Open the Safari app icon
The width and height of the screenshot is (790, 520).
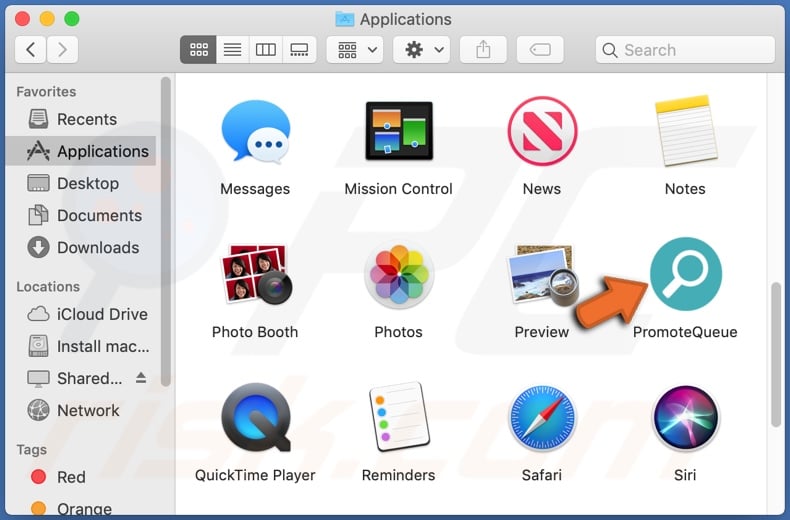542,417
